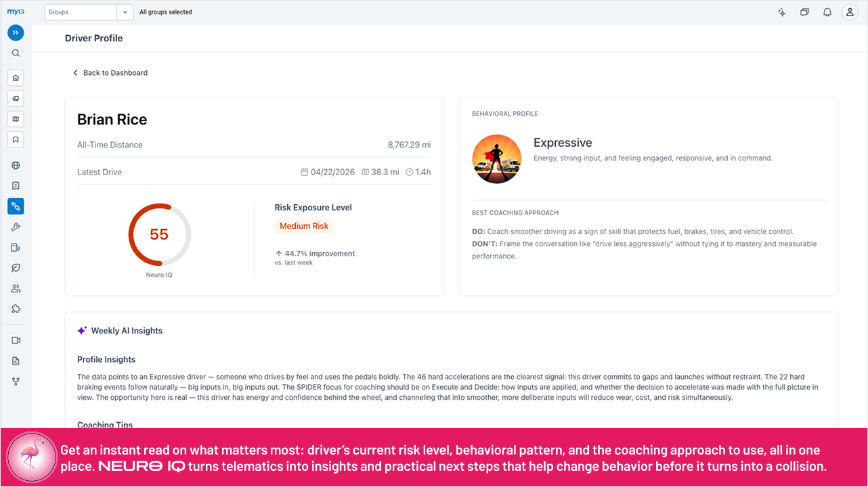Open the notifications bell
Image resolution: width=868 pixels, height=487 pixels.
coord(827,12)
